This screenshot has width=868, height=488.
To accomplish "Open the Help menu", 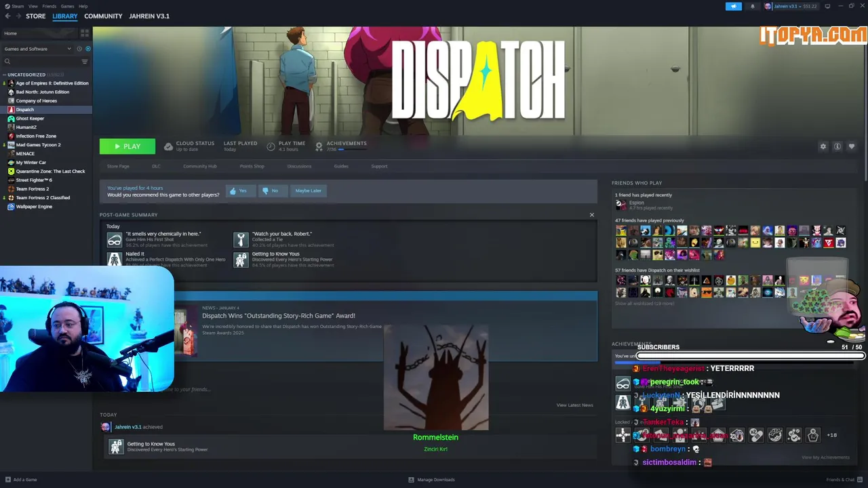I will tap(83, 6).
